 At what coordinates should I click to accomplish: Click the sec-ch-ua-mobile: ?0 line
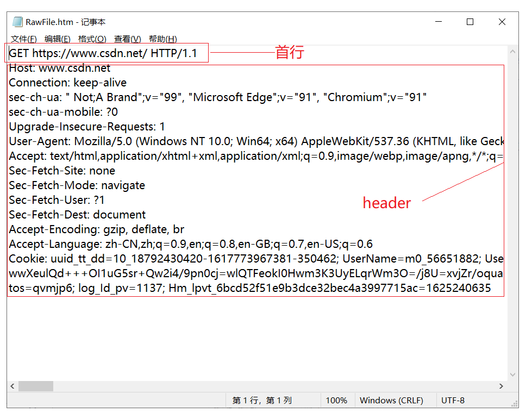63,112
